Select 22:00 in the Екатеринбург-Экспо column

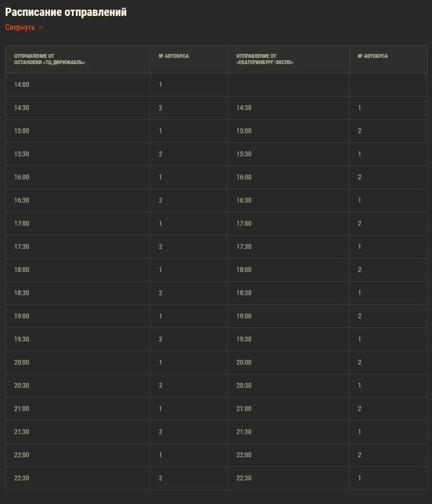coord(244,455)
